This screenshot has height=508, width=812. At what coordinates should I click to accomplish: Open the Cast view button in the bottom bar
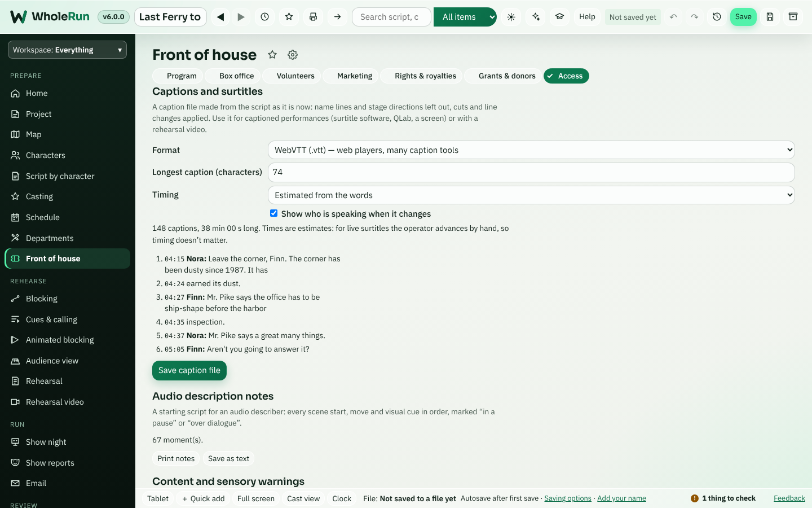pyautogui.click(x=303, y=498)
